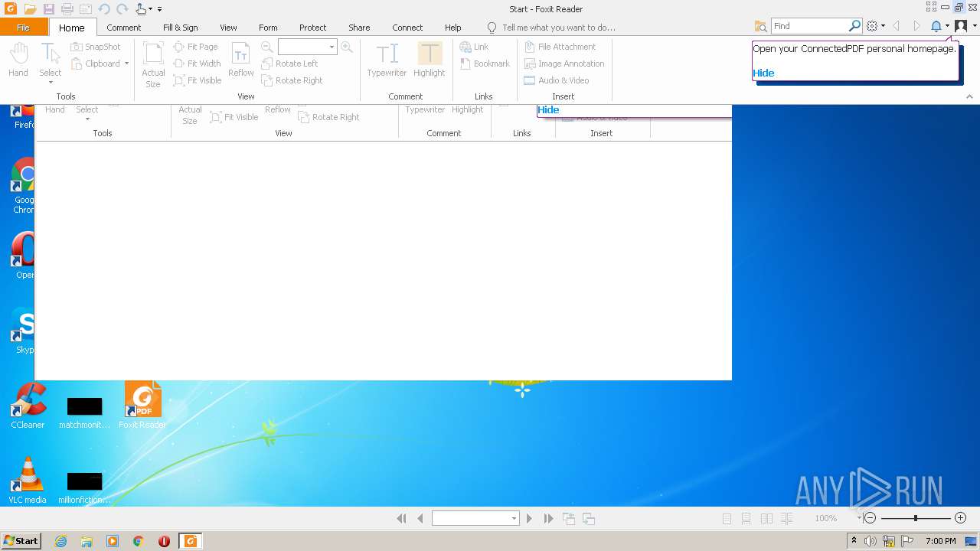Open the View ribbon tab
980x551 pixels.
[228, 28]
